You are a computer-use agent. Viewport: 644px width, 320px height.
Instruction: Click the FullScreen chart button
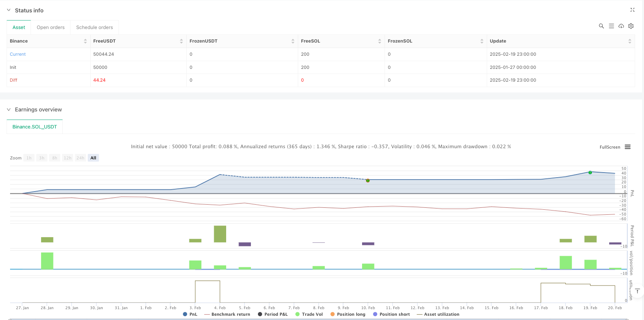point(610,147)
